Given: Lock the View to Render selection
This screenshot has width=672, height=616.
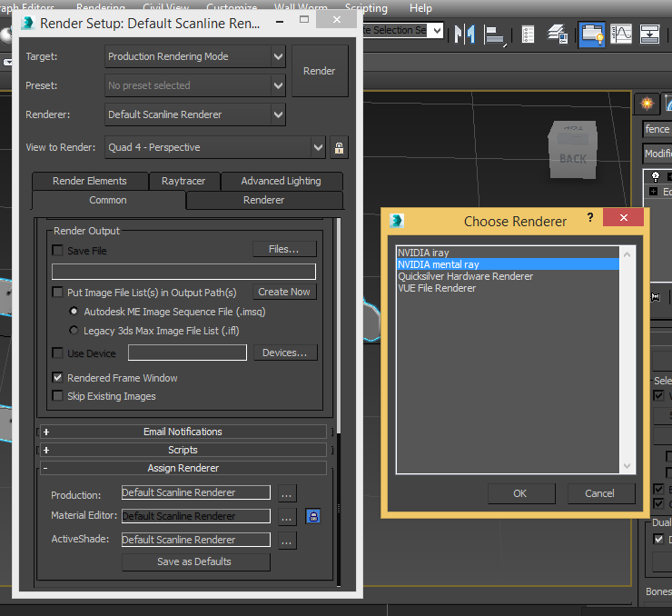Looking at the screenshot, I should [339, 147].
